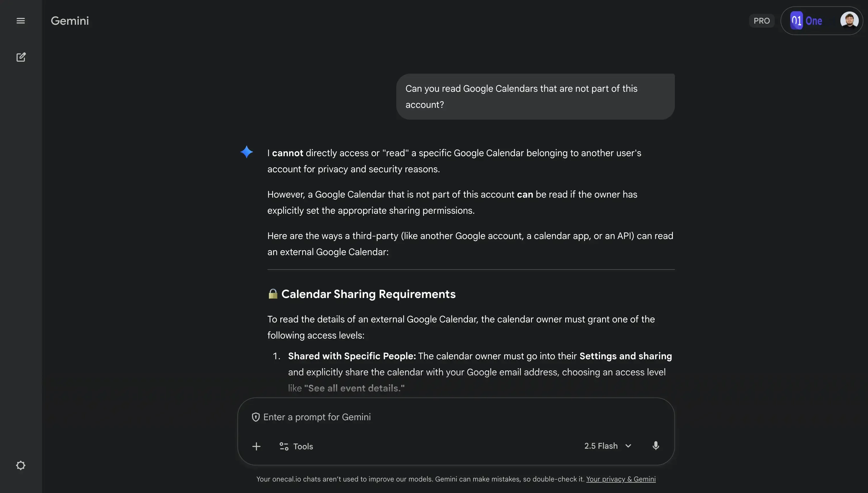Screen dimensions: 868x493
Task: Click the 2.5 Flash label text
Action: pos(601,445)
